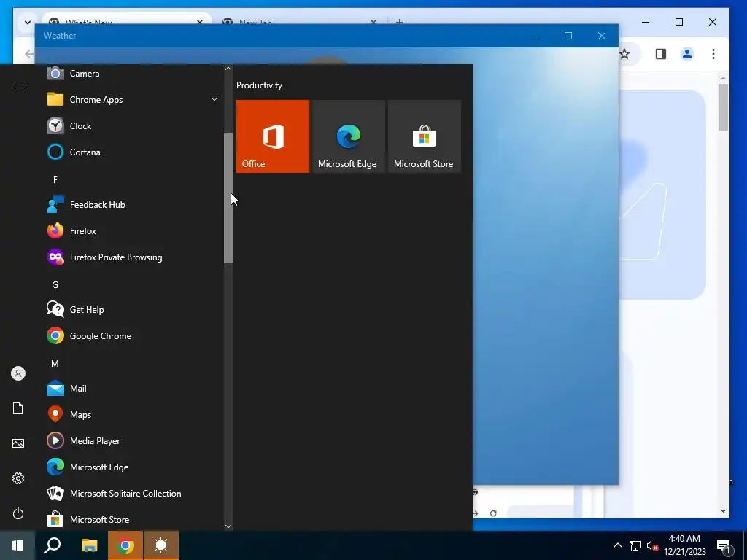Open Documents from Start sidebar
The image size is (747, 560).
pos(18,408)
